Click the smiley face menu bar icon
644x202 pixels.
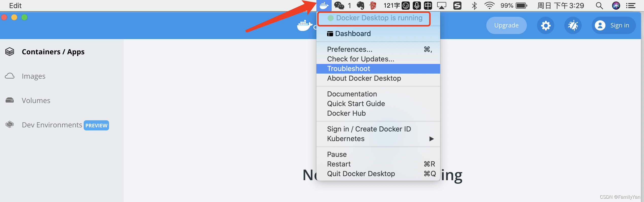tap(406, 5)
